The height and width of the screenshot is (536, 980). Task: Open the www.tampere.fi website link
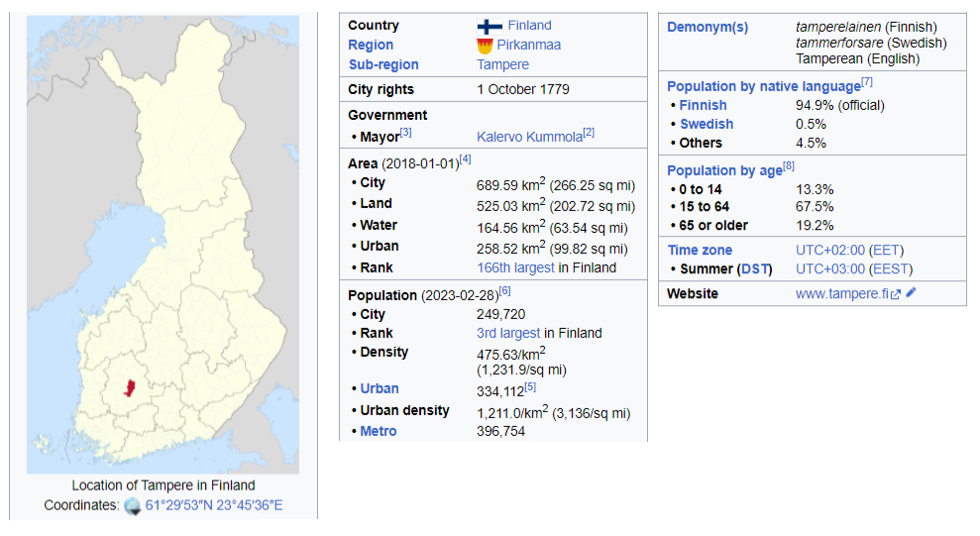tap(842, 294)
